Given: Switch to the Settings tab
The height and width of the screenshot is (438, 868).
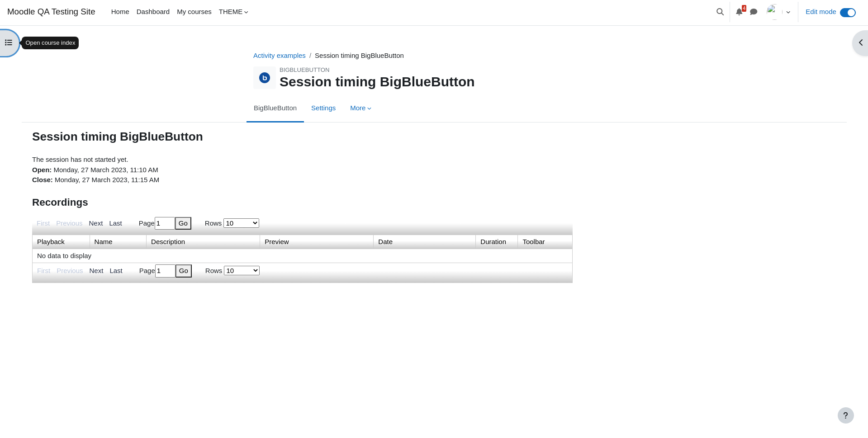Looking at the screenshot, I should (x=323, y=108).
